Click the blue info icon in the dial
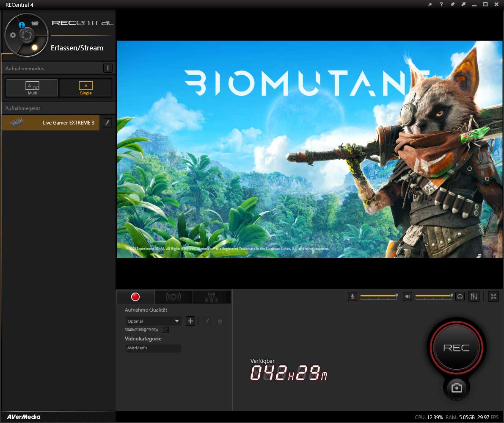504x423 pixels. [22, 25]
